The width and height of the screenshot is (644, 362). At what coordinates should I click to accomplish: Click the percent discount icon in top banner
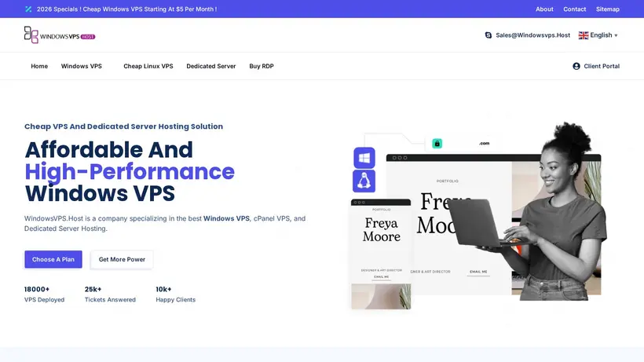[x=28, y=9]
